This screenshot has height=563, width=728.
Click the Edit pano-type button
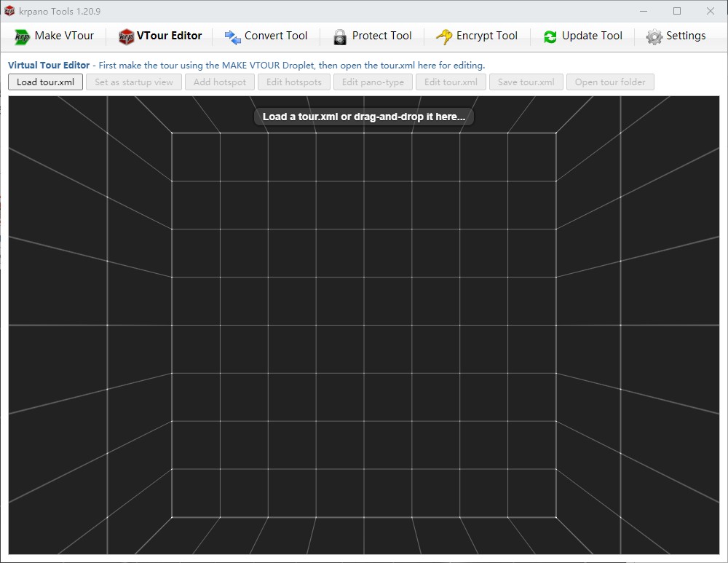[x=373, y=82]
